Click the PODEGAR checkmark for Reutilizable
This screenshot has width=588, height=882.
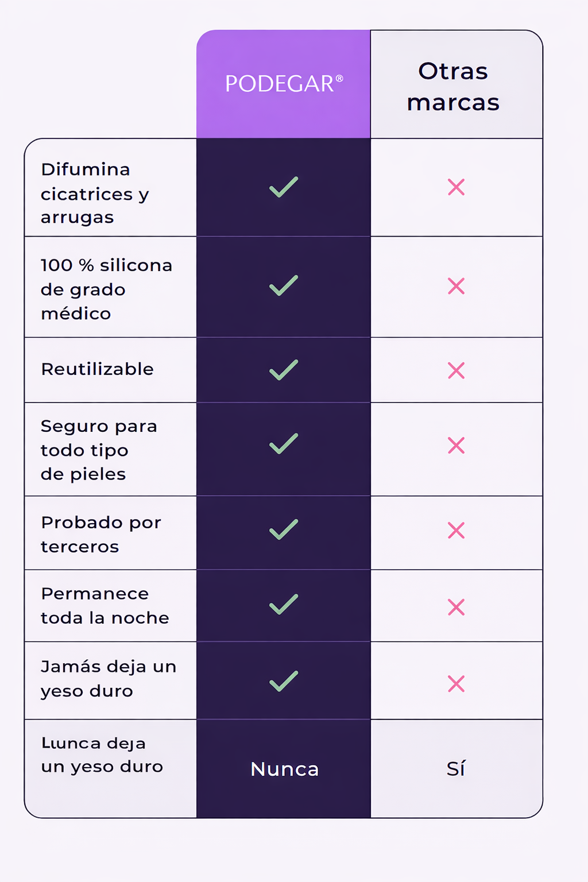(x=284, y=370)
